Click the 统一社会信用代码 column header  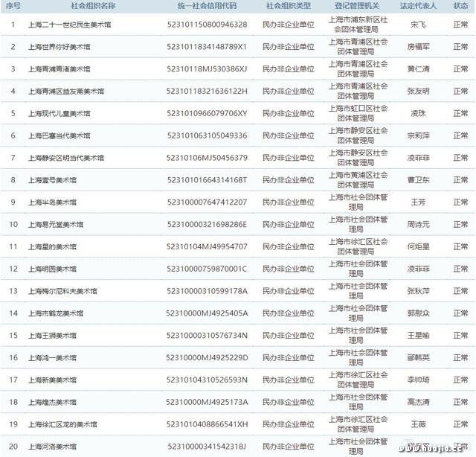208,5
